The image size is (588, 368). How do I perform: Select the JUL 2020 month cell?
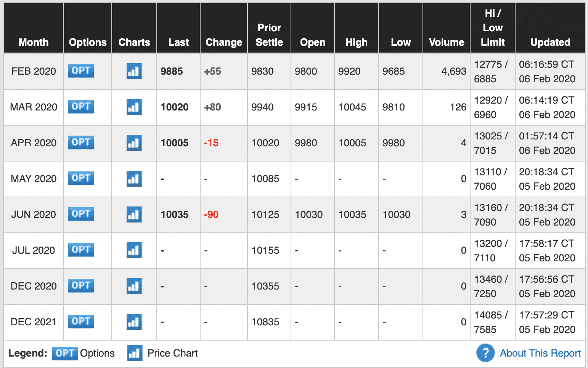[34, 250]
